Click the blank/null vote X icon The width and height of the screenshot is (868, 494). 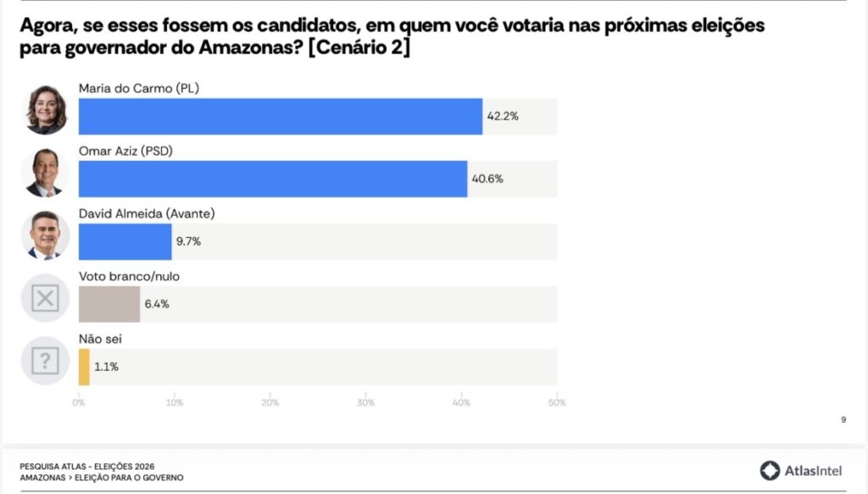pos(45,298)
